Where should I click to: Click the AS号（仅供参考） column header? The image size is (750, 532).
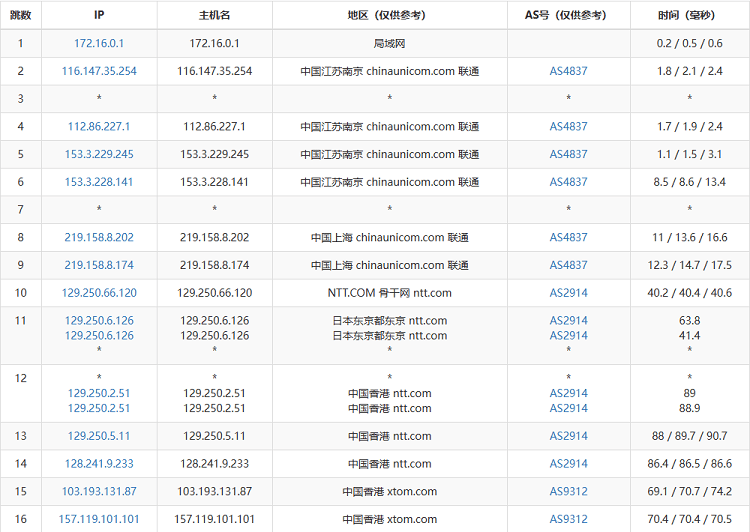[x=568, y=15]
